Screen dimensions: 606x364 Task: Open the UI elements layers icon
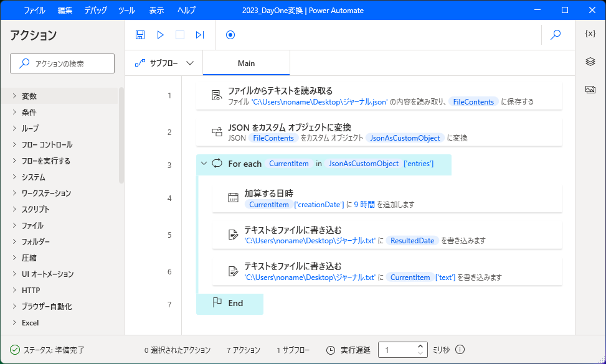click(590, 62)
